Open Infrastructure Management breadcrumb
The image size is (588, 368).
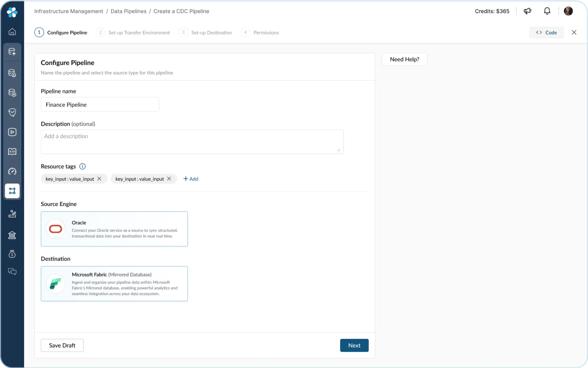click(x=69, y=11)
